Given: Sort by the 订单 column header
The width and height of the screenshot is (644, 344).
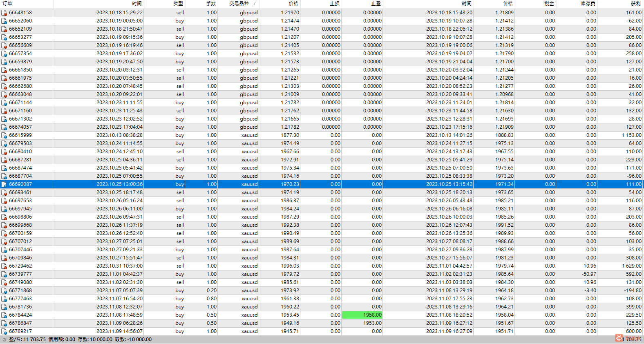Looking at the screenshot, I should 7,4.
